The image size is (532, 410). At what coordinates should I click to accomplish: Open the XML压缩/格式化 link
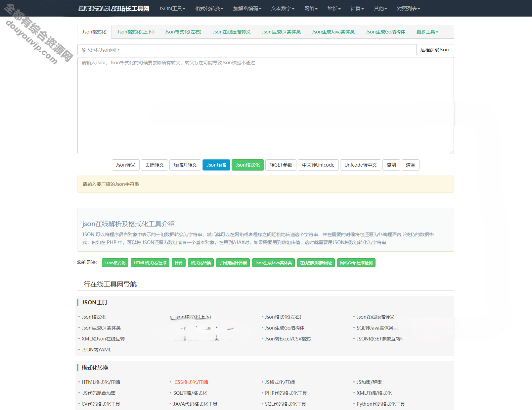coord(374,393)
